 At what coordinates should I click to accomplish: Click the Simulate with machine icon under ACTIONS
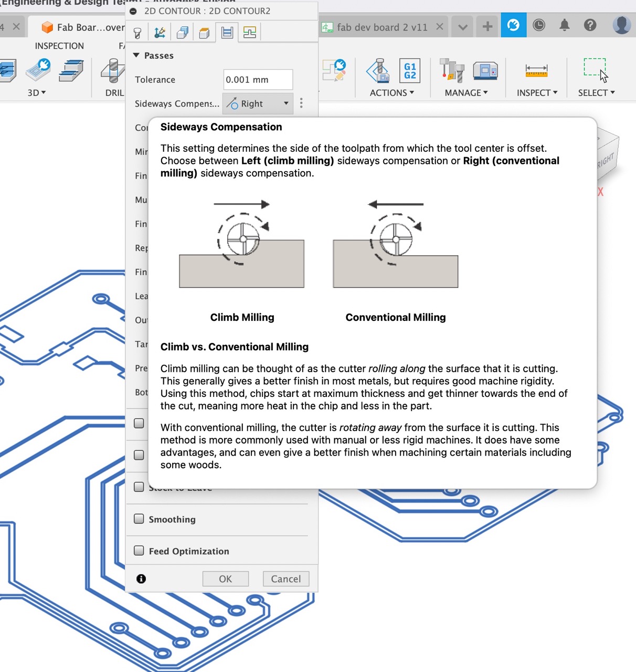pos(378,71)
